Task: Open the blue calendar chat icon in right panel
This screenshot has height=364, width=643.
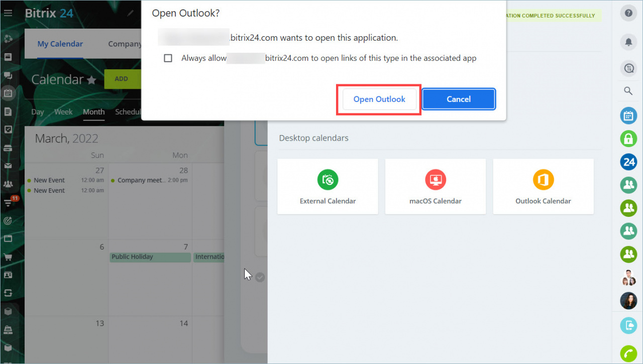Action: [x=628, y=116]
